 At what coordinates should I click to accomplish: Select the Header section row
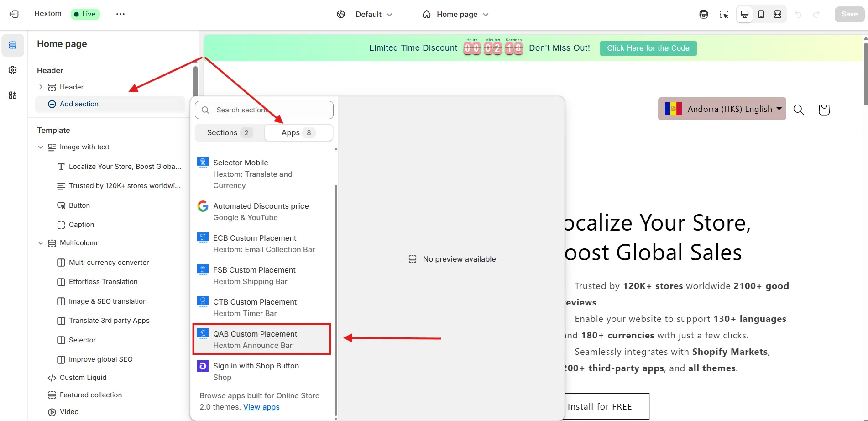[x=110, y=87]
